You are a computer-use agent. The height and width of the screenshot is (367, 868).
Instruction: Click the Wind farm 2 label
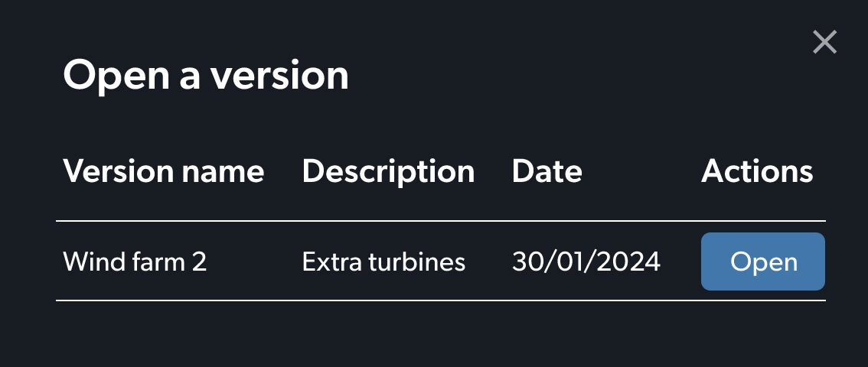[135, 262]
